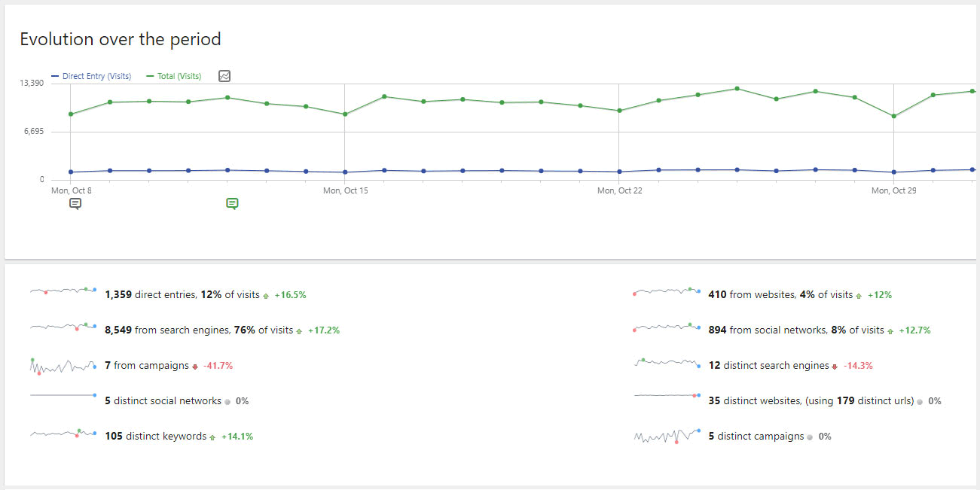Toggle the Total (Visits) legend series
Viewport: 980px width, 490px height.
[x=174, y=76]
